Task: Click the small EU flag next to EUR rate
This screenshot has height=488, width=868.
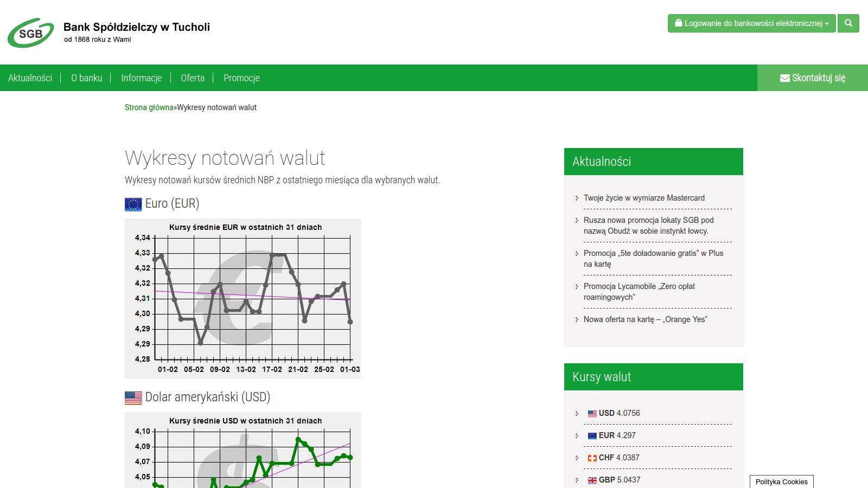Action: (592, 436)
